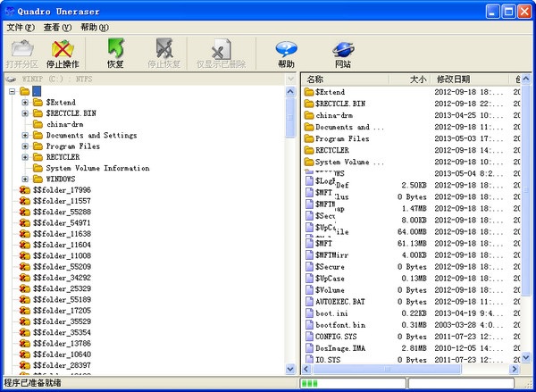Sort by Size (大小) column header
This screenshot has width=536, height=392.
point(417,79)
